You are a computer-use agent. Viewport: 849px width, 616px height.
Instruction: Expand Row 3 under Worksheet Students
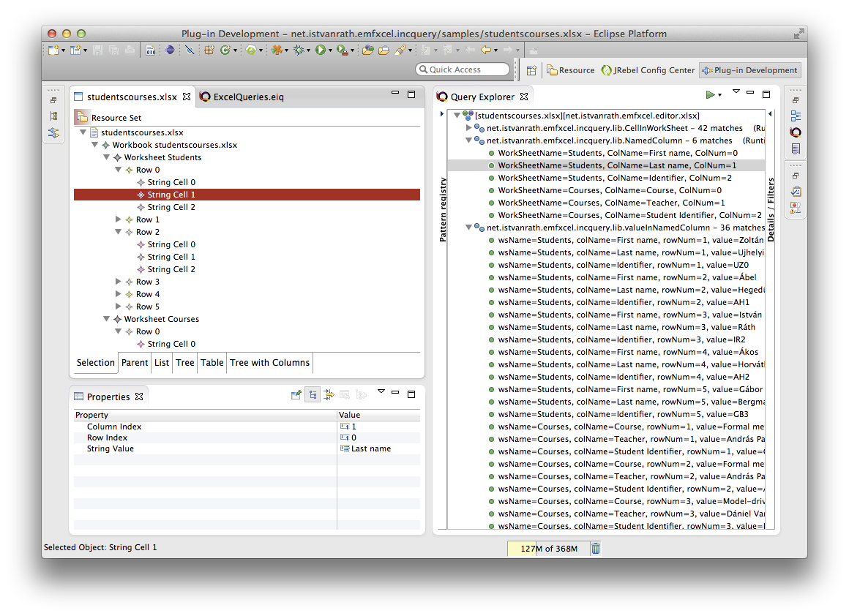(119, 282)
